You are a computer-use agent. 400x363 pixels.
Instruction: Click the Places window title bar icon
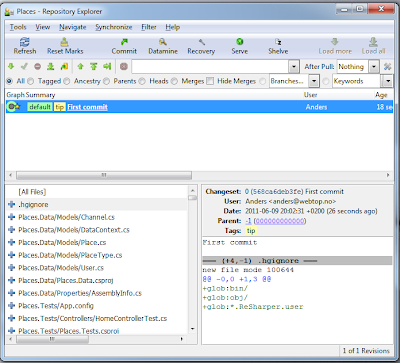coord(9,12)
